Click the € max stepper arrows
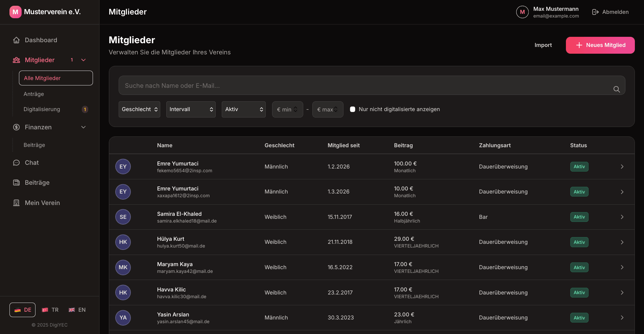644x334 pixels. pos(336,109)
